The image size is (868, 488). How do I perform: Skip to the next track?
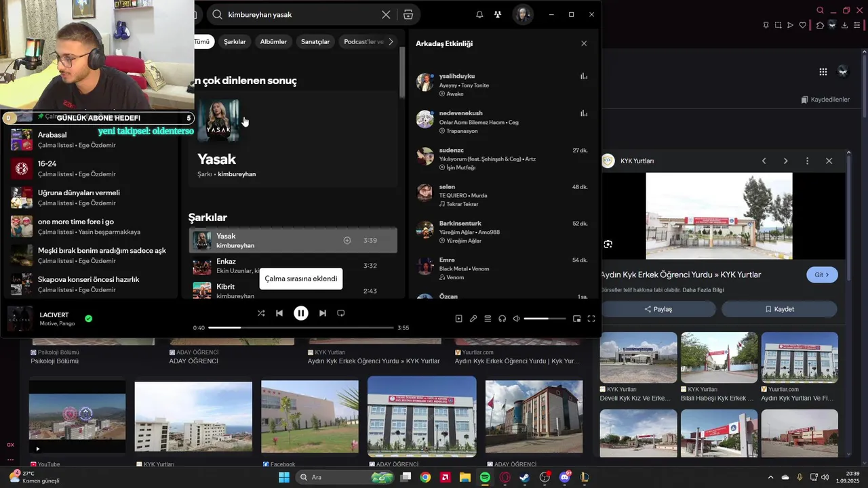click(x=323, y=313)
